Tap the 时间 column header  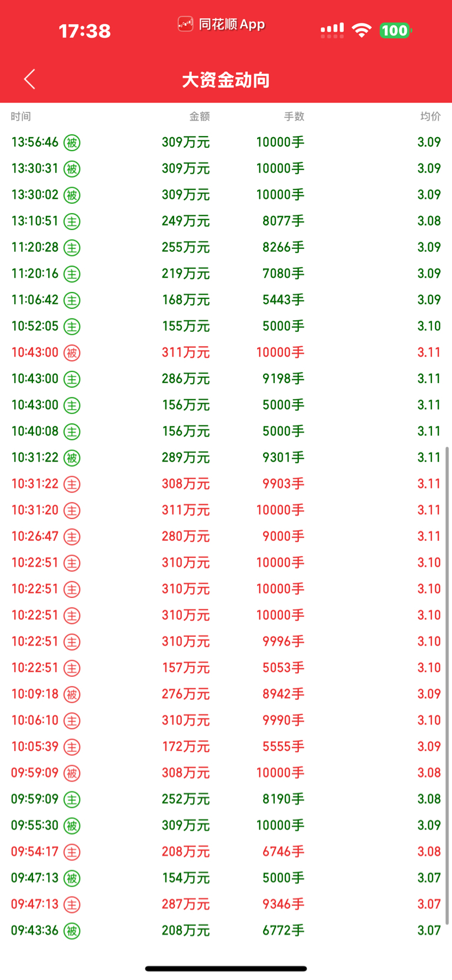tap(21, 117)
